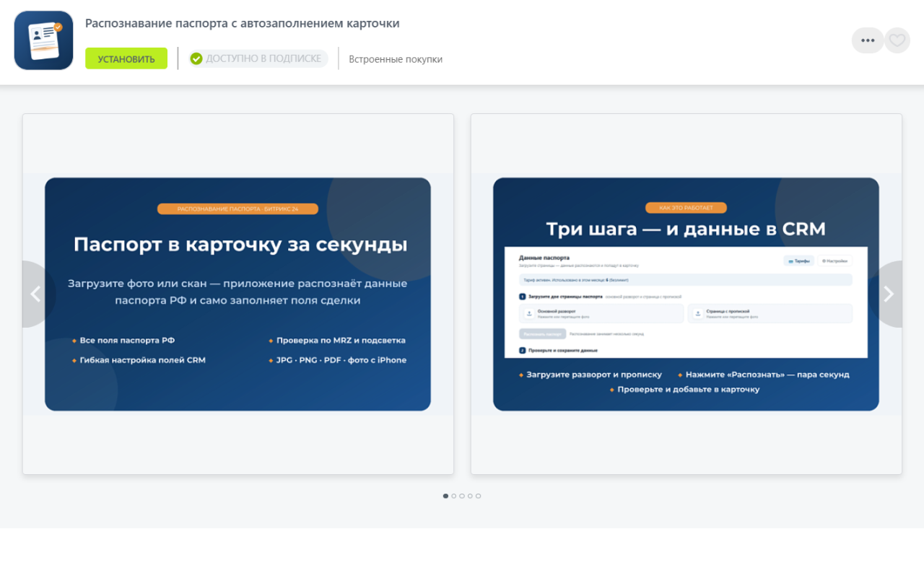Click 'JPG · PNG · PDF · фото с iPhone' text
Screen dimensions: 924x568
click(341, 360)
